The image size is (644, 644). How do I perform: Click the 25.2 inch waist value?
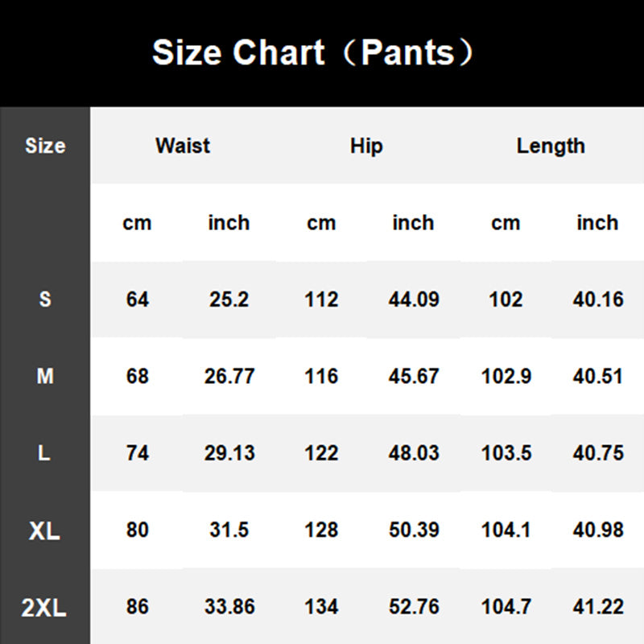229,299
